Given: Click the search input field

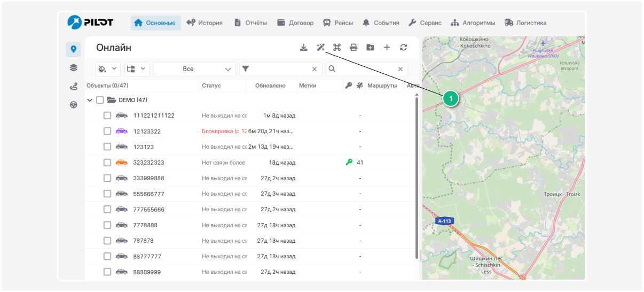Looking at the screenshot, I should click(x=367, y=69).
